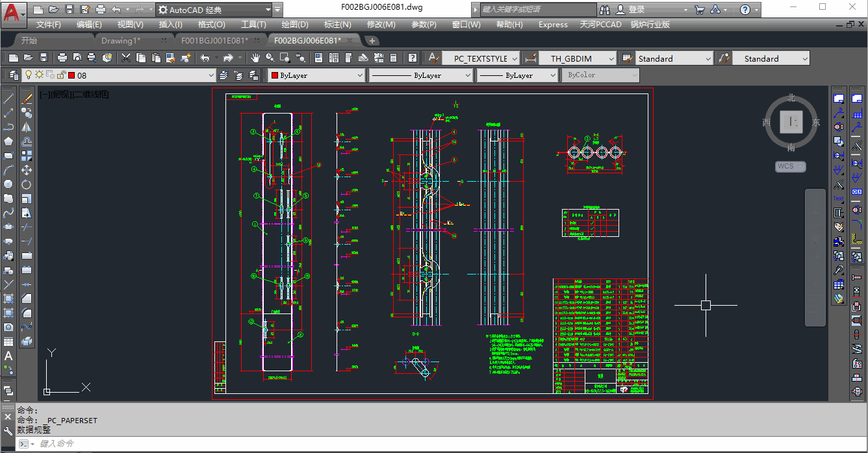Screen dimensions: 868x453
Task: Click the new tab plus button
Action: [x=372, y=40]
